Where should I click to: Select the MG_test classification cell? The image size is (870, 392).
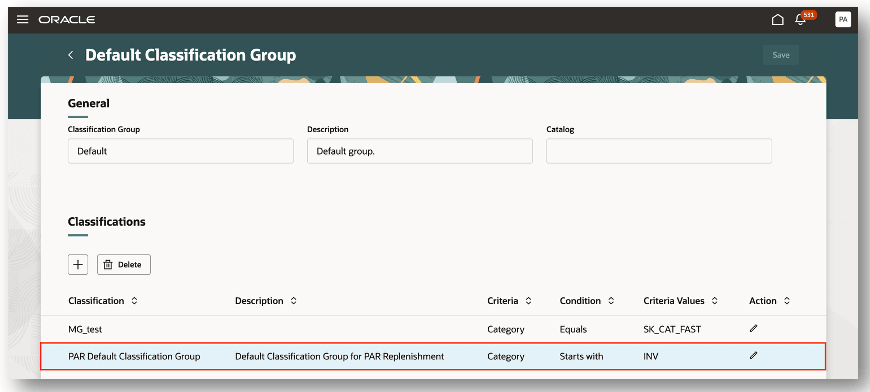pyautogui.click(x=85, y=329)
